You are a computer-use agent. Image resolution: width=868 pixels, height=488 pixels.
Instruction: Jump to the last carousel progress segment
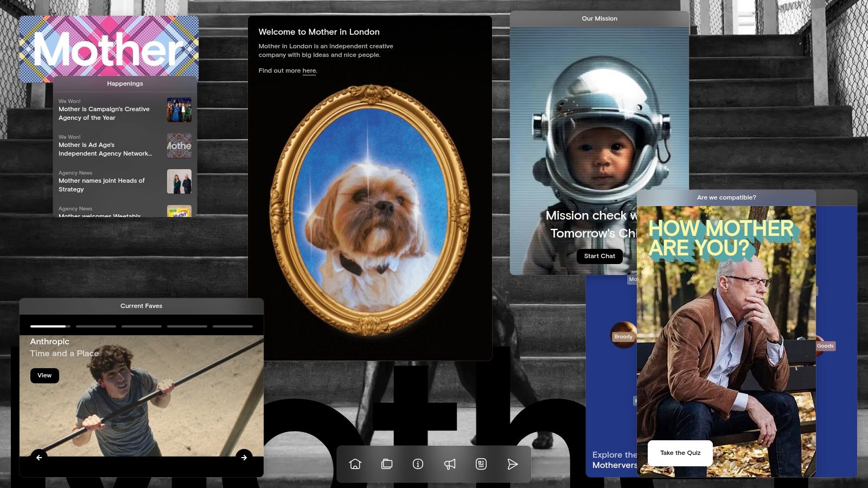(233, 326)
